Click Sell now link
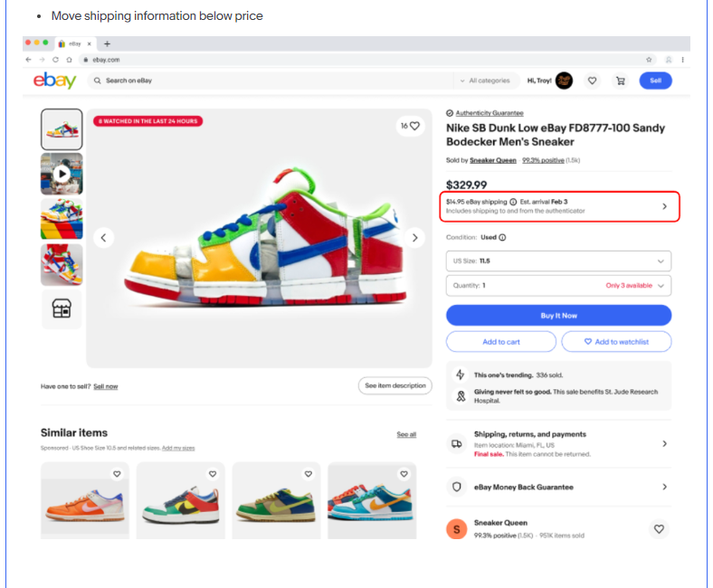Screen dimensions: 713x588 point(106,386)
